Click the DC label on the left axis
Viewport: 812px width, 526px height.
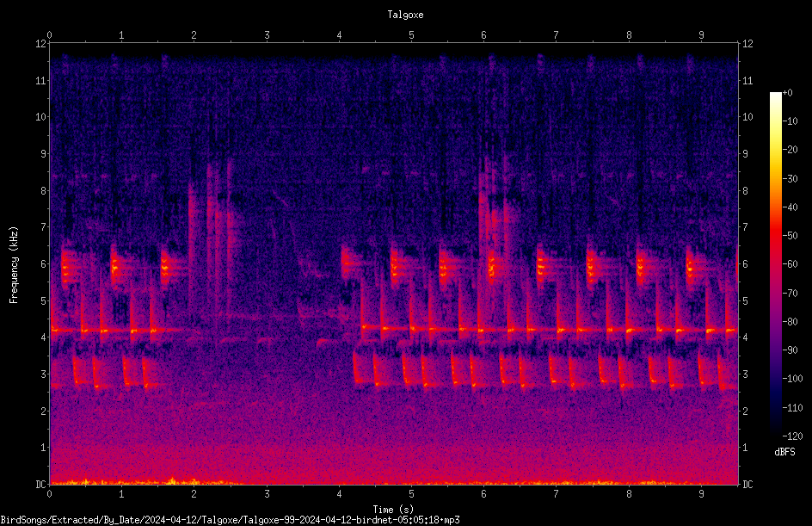[x=41, y=484]
